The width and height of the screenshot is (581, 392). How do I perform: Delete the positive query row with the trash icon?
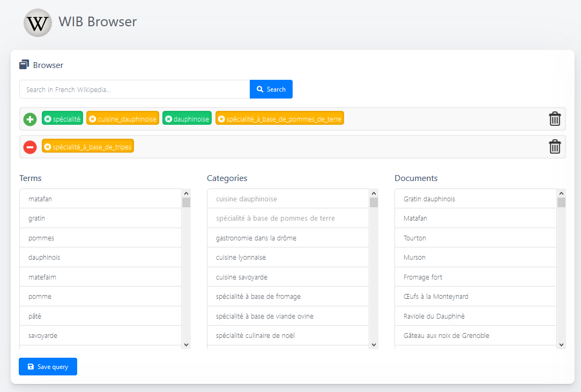tap(555, 119)
